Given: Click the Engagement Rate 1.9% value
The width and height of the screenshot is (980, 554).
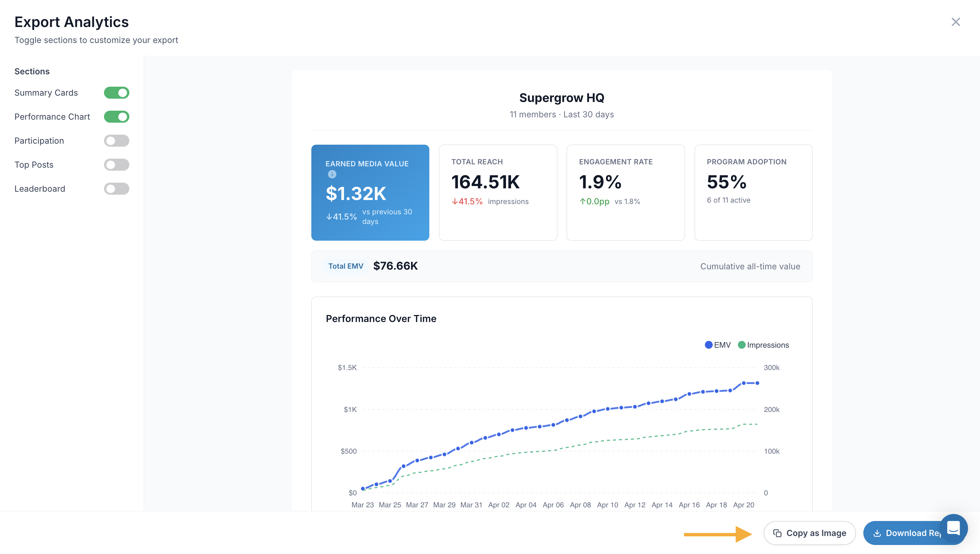Looking at the screenshot, I should 600,182.
